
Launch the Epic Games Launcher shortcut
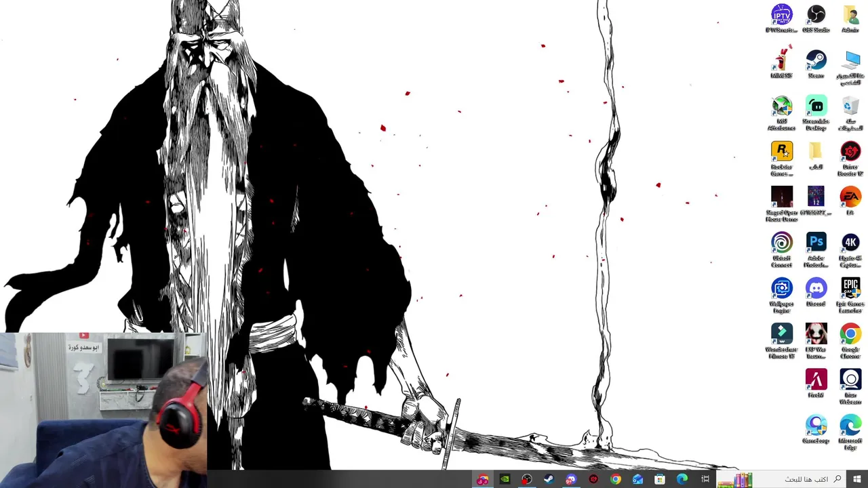tap(850, 295)
